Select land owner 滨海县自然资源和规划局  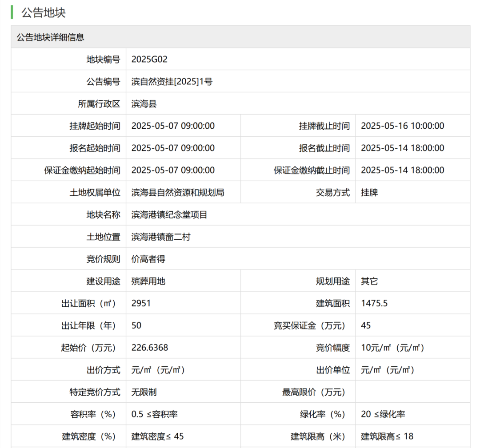(x=177, y=193)
